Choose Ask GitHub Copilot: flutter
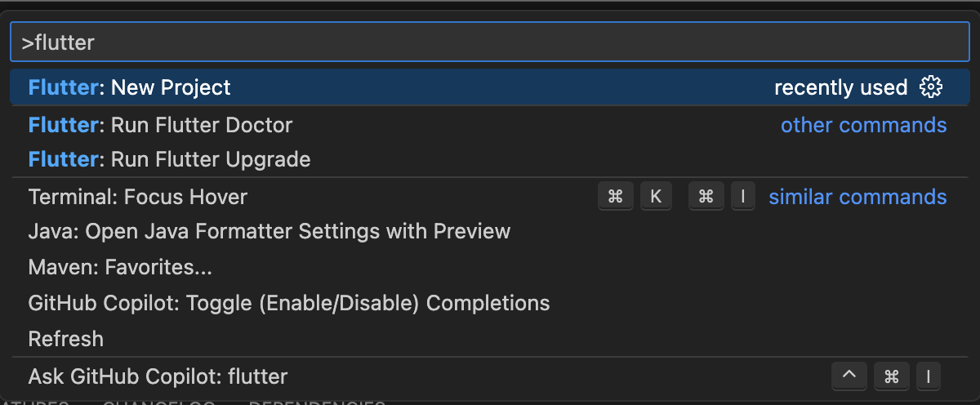Viewport: 980px width, 405px height. pyautogui.click(x=158, y=376)
